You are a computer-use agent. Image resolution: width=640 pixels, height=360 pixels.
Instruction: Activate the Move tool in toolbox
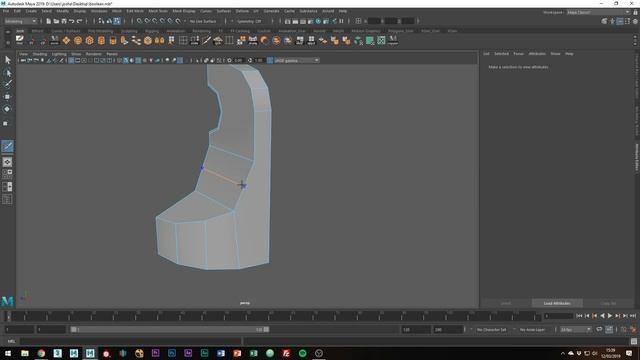point(7,97)
